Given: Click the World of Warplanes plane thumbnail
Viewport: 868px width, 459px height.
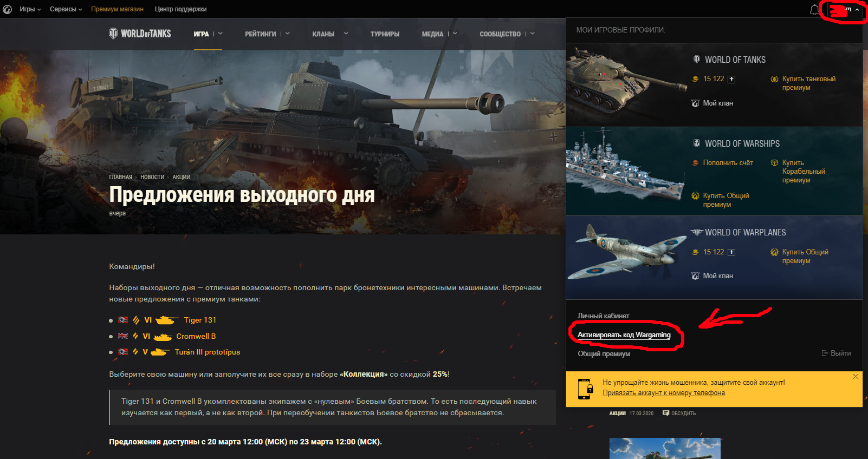Looking at the screenshot, I should point(627,252).
